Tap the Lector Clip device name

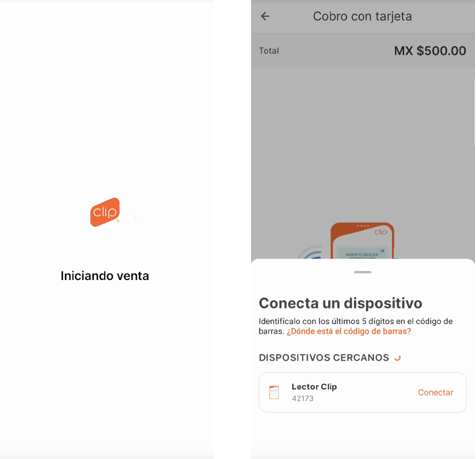click(314, 387)
